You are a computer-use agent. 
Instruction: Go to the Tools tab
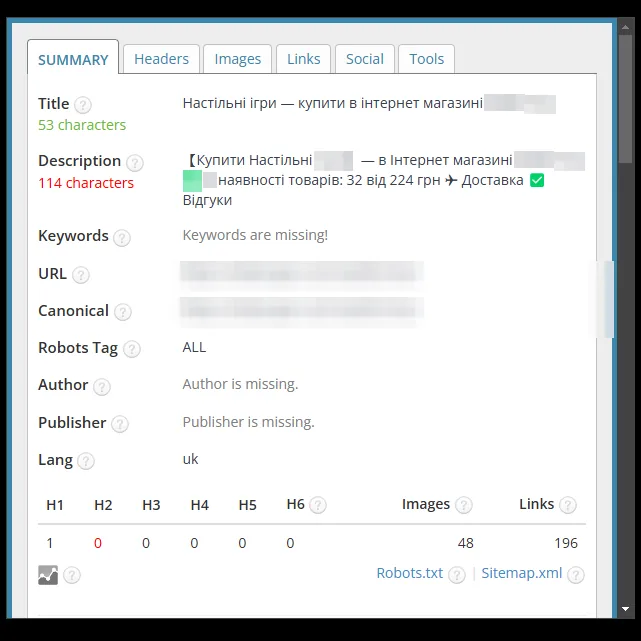point(426,59)
